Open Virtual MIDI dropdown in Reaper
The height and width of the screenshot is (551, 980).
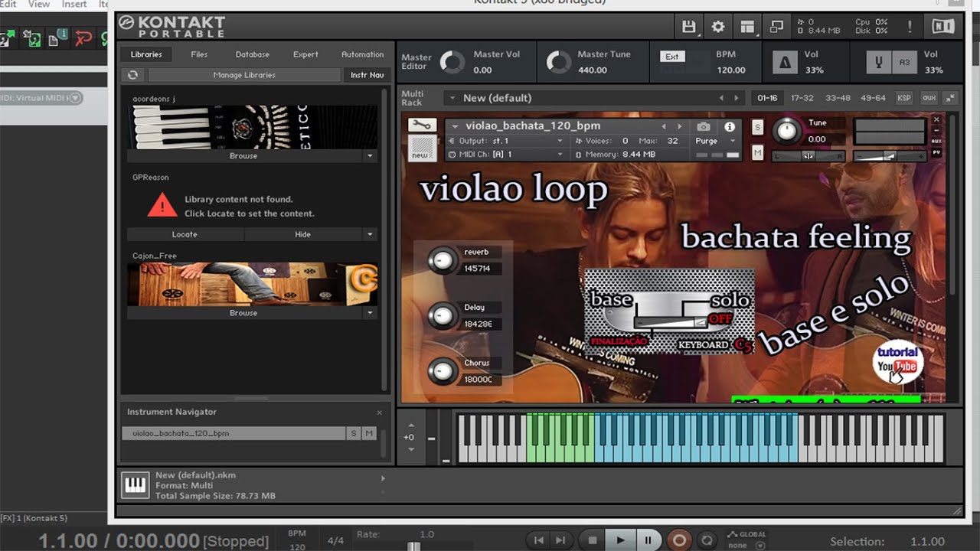tap(75, 98)
